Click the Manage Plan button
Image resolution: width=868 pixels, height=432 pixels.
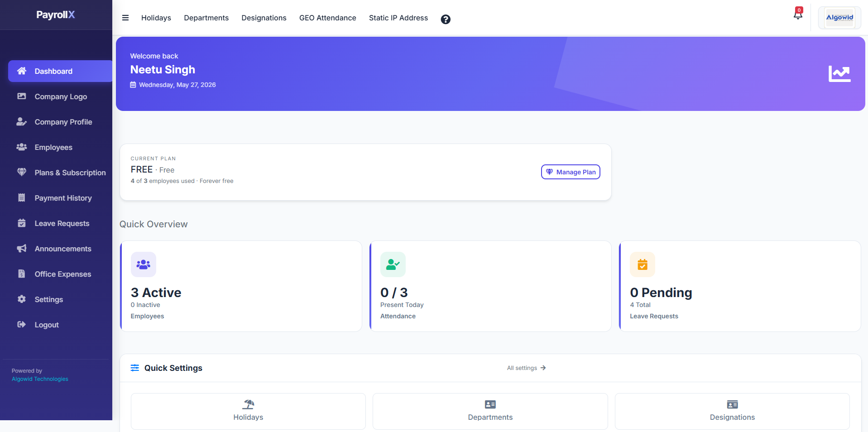coord(571,172)
